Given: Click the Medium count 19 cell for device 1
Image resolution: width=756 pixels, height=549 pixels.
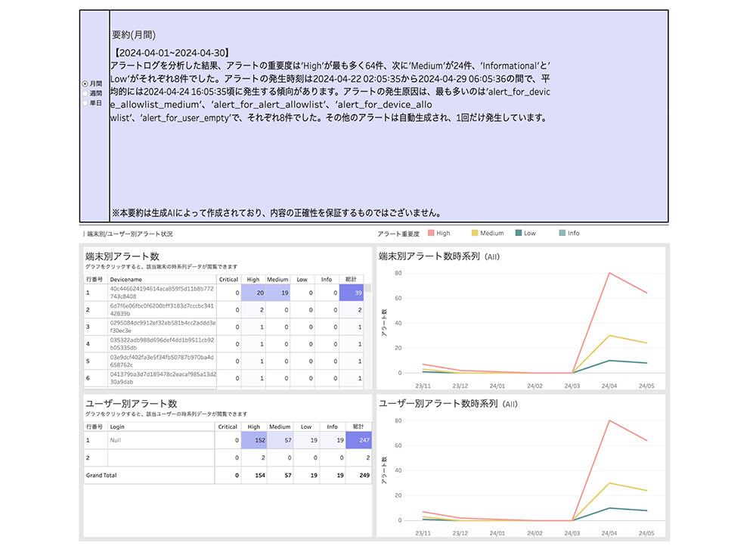Looking at the screenshot, I should click(279, 293).
